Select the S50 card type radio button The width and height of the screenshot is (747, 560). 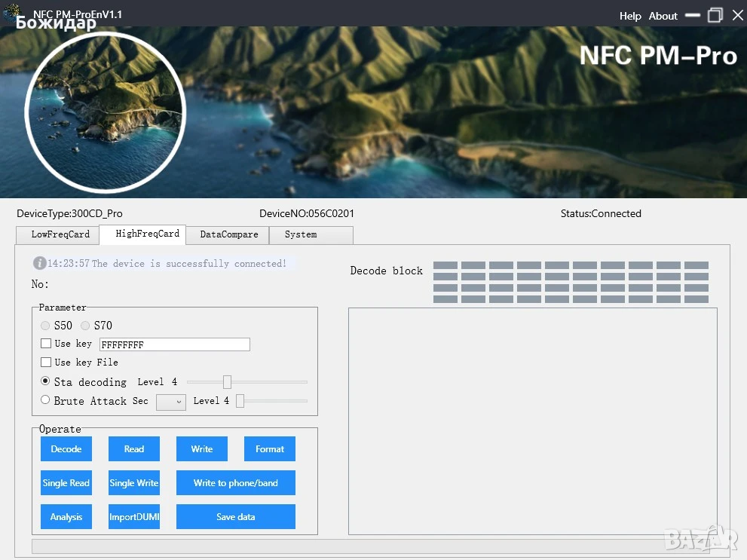pos(45,326)
